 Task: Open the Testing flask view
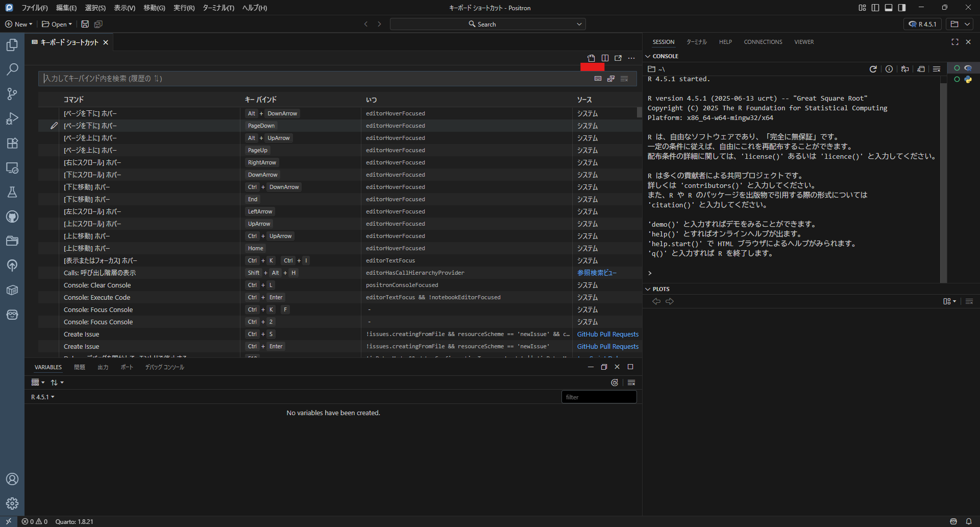point(12,192)
